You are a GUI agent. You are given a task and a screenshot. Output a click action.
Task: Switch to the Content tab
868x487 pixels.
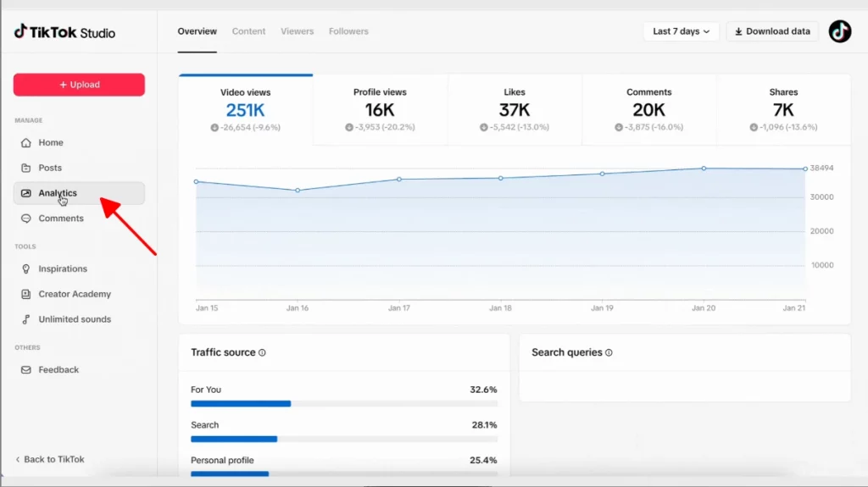(248, 31)
